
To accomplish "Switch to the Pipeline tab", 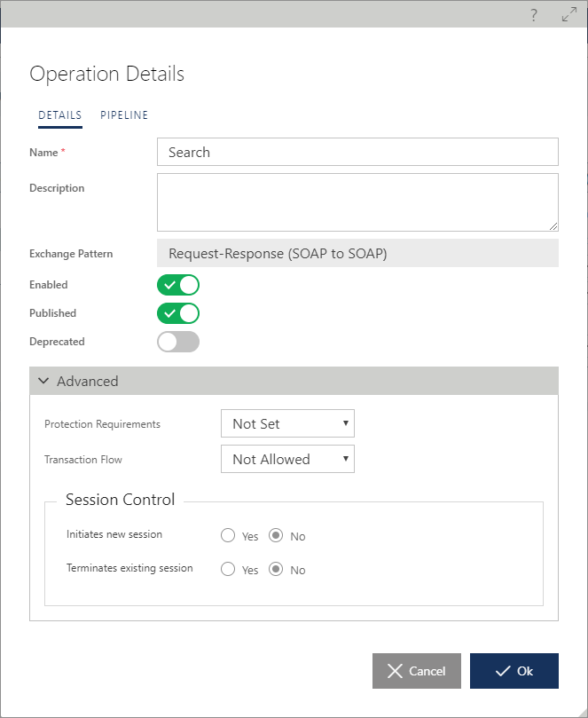I will click(124, 115).
